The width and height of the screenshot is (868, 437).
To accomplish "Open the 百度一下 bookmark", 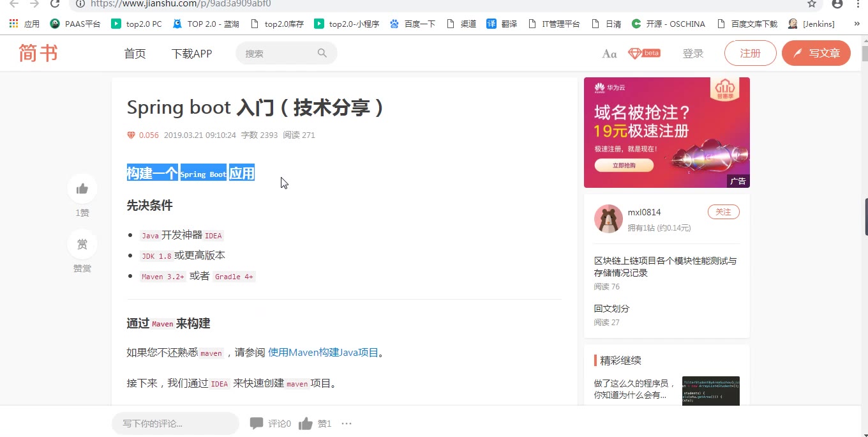I will tap(412, 24).
